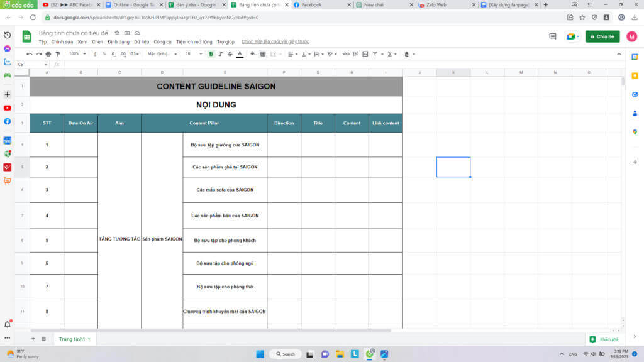Click the Windows Start button

click(x=260, y=354)
